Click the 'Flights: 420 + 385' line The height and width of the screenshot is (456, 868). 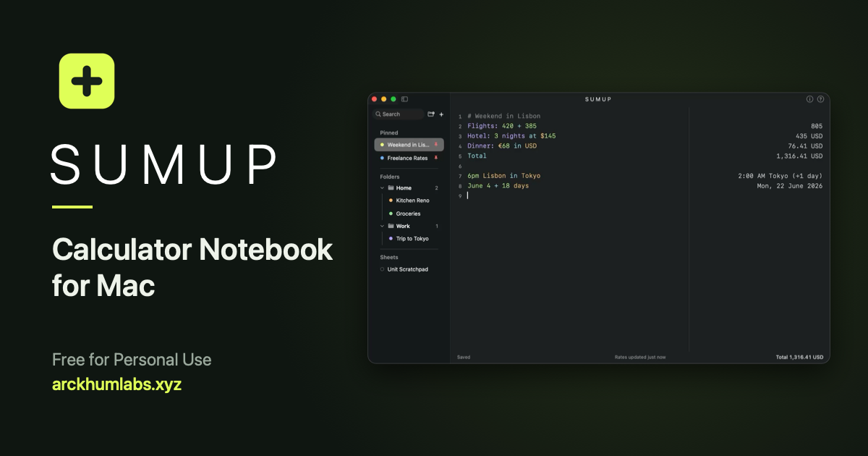(502, 126)
